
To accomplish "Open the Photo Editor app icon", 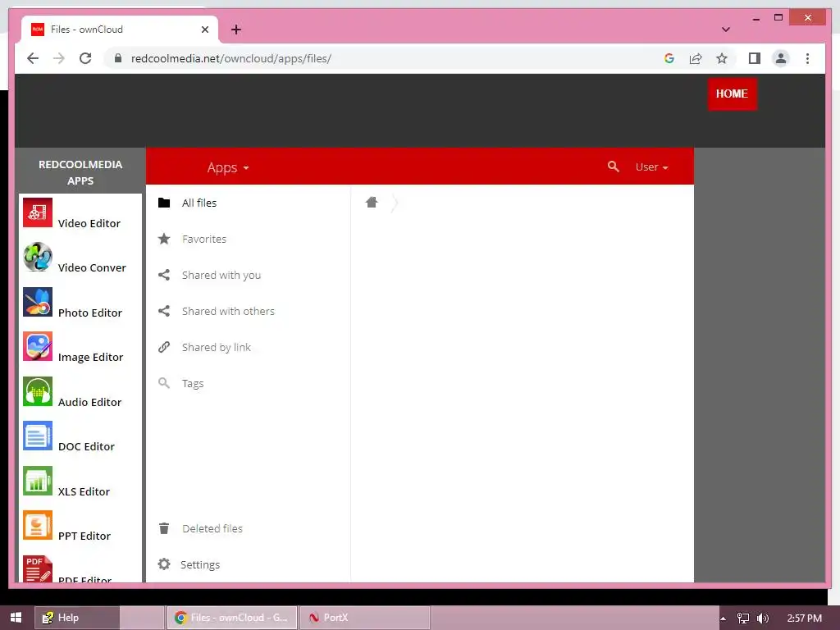I will [x=38, y=302].
